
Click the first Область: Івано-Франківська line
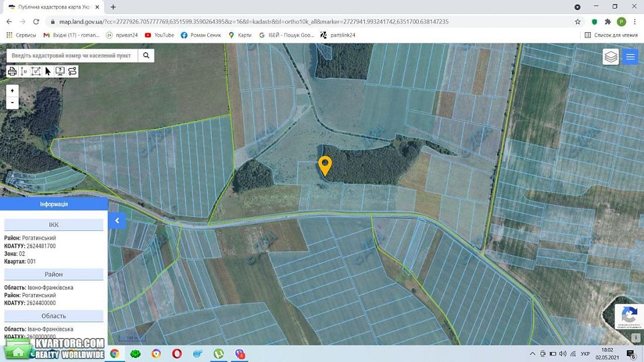coord(39,287)
